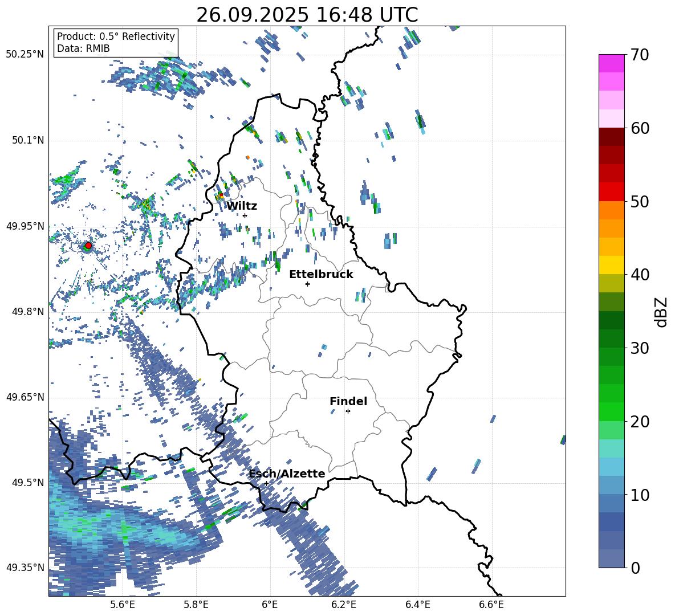Pick the magenta swatch just below 70 dBZ
Screen dimensions: 675x616
click(611, 64)
